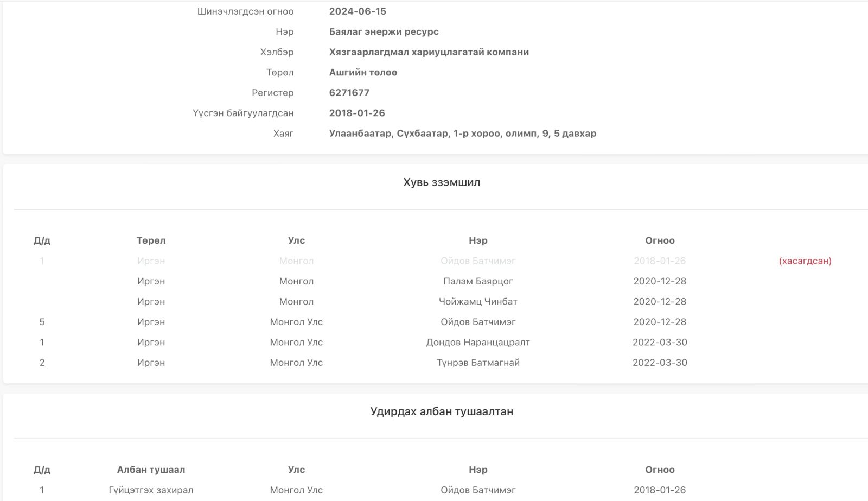The height and width of the screenshot is (501, 868).
Task: Open shareholder Палам Баярцог
Action: (x=477, y=281)
